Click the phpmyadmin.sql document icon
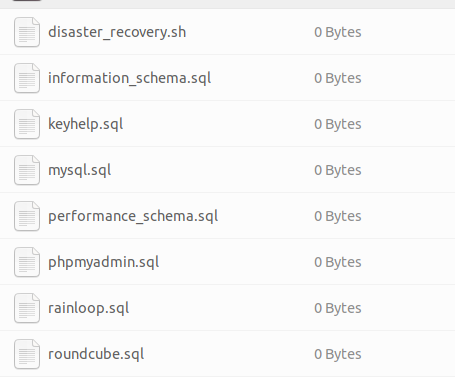This screenshot has width=455, height=377. tap(27, 262)
